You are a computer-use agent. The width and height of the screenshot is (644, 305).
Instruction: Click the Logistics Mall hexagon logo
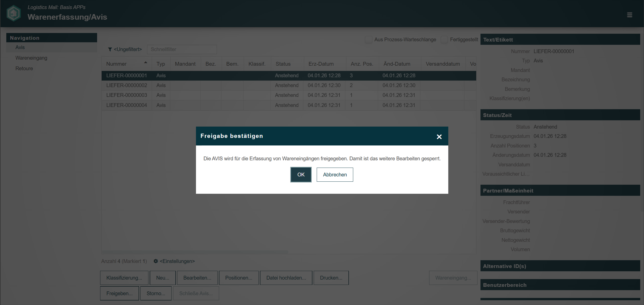point(14,13)
